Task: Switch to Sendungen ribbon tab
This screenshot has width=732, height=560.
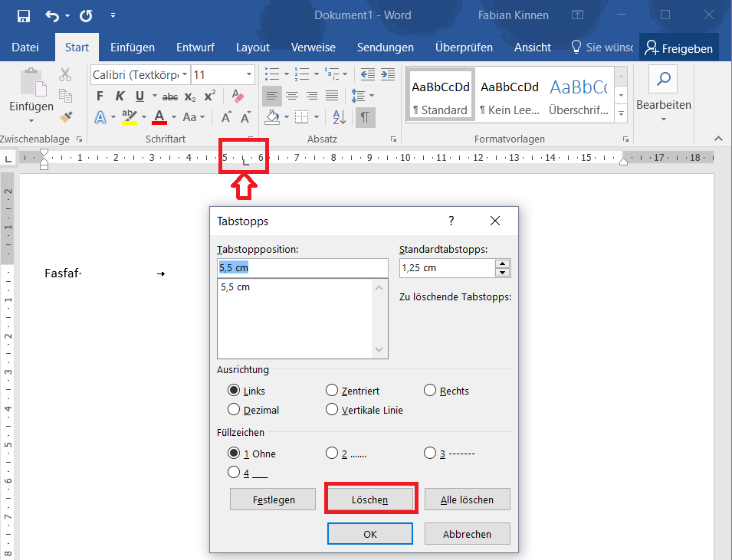Action: click(x=385, y=47)
